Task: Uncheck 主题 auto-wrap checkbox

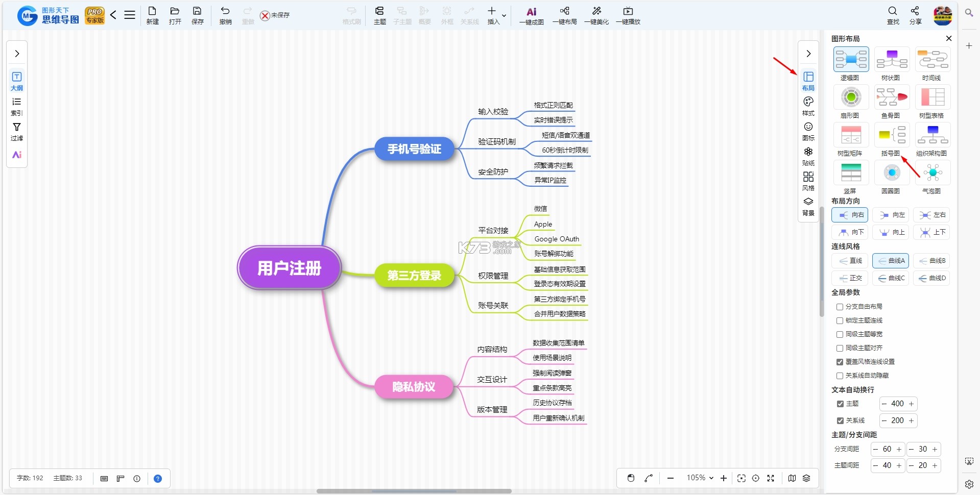Action: (x=840, y=404)
